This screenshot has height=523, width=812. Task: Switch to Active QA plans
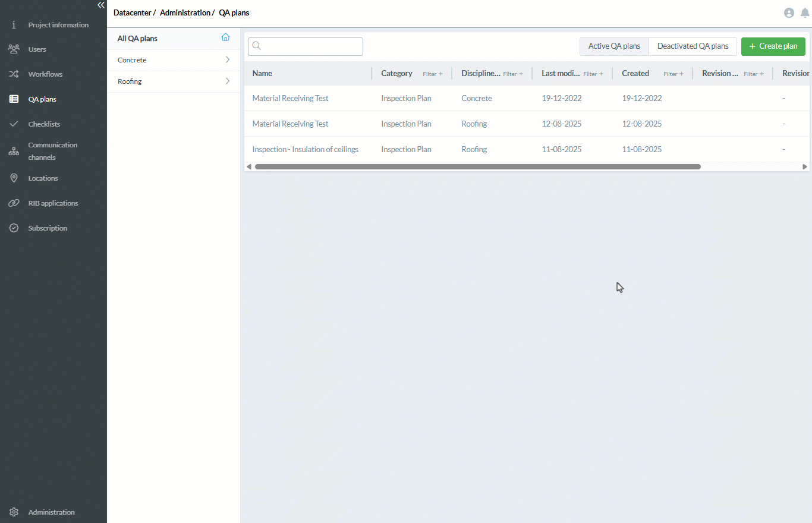tap(614, 46)
